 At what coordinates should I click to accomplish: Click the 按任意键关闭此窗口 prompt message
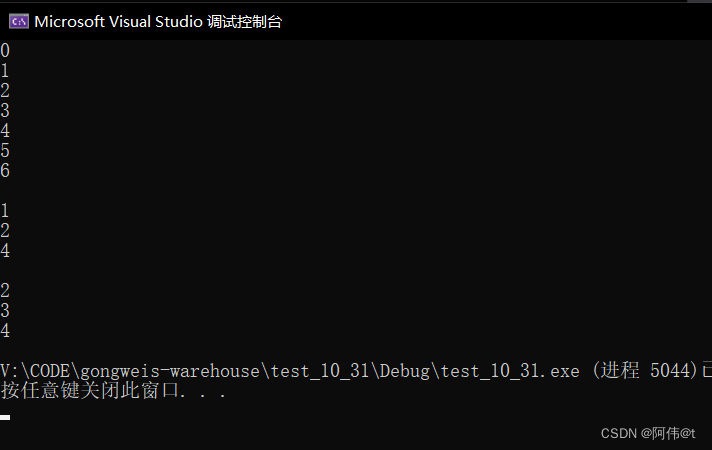point(90,391)
